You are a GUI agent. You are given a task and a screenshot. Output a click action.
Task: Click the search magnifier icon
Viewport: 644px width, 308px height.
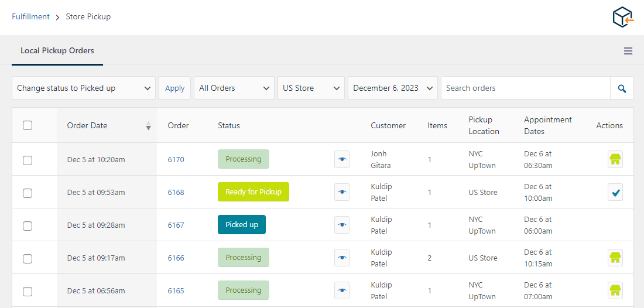pos(622,88)
